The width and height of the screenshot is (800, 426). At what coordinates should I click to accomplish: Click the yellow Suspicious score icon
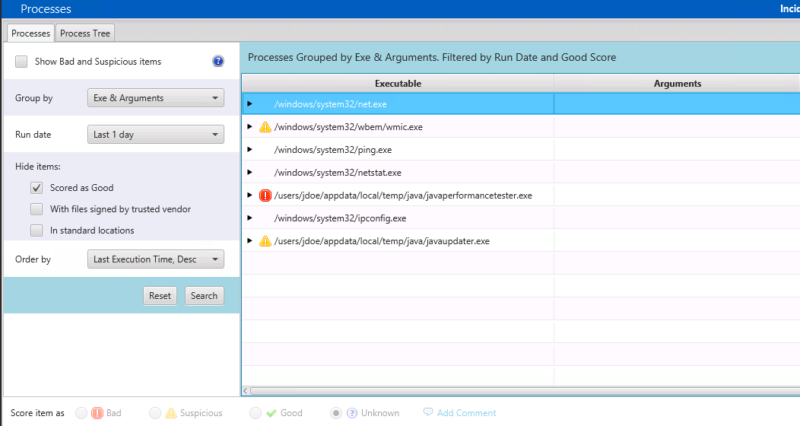pyautogui.click(x=171, y=413)
